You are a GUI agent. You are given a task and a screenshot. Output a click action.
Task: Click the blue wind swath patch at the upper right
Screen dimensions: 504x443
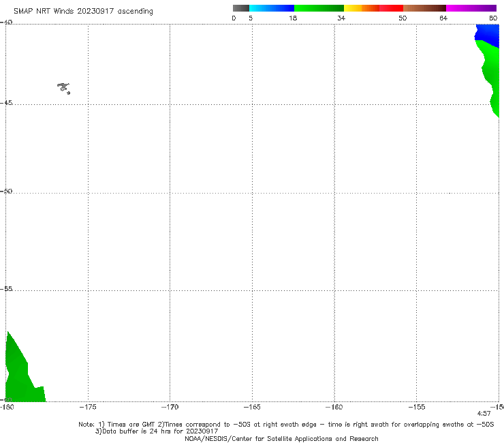pos(488,35)
